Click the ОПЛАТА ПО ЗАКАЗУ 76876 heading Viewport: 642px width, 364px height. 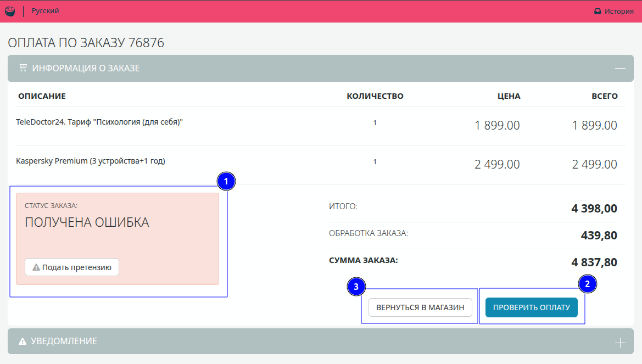click(x=86, y=43)
